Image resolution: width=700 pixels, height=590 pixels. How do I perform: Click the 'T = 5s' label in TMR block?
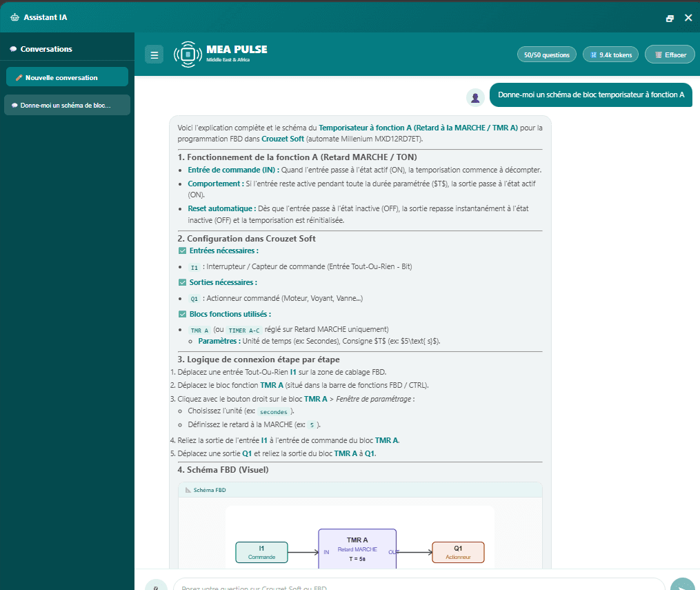[x=357, y=559]
